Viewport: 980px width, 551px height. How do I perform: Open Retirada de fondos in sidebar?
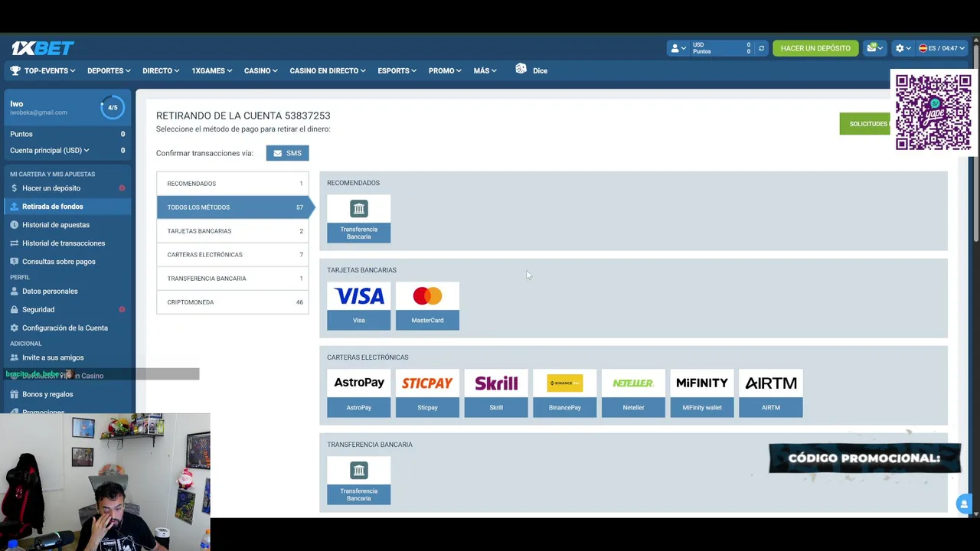[67, 207]
